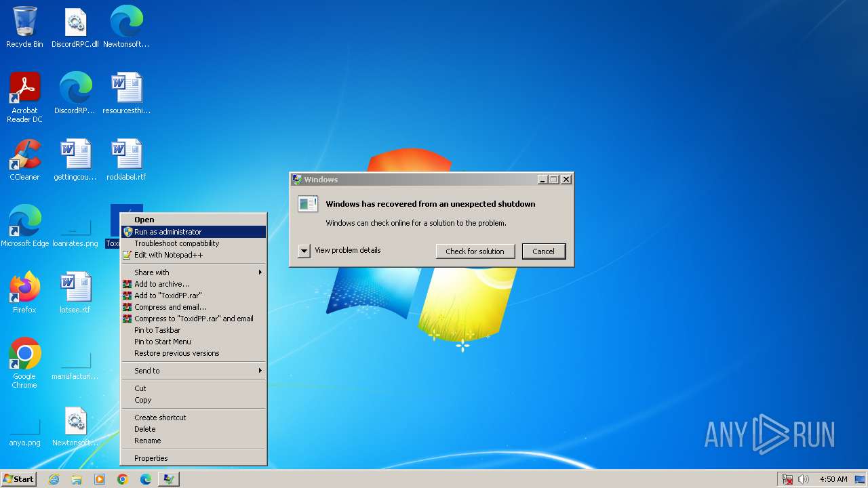Viewport: 868px width, 488px height.
Task: Open Properties from context menu
Action: (x=193, y=458)
